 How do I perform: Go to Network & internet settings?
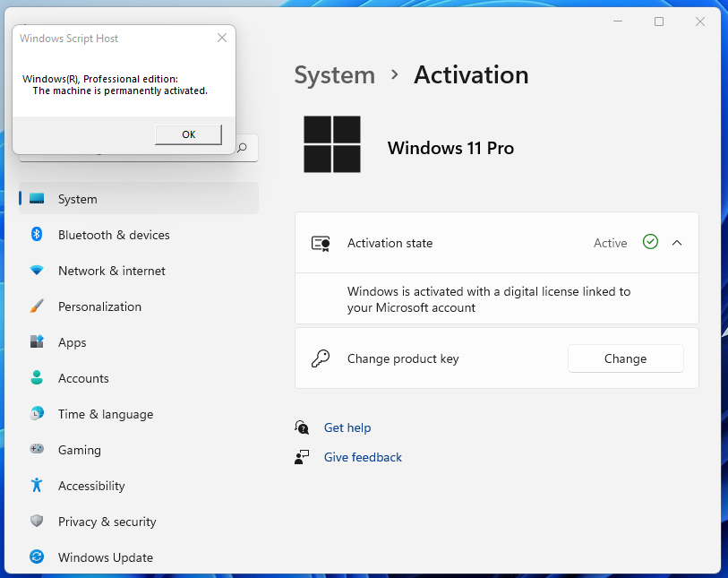click(139, 271)
